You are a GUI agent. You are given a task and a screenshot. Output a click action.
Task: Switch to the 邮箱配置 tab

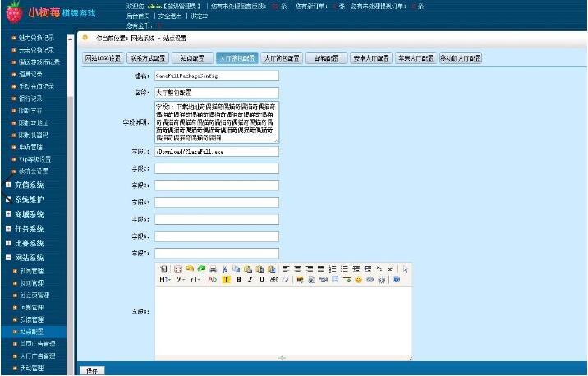[326, 58]
